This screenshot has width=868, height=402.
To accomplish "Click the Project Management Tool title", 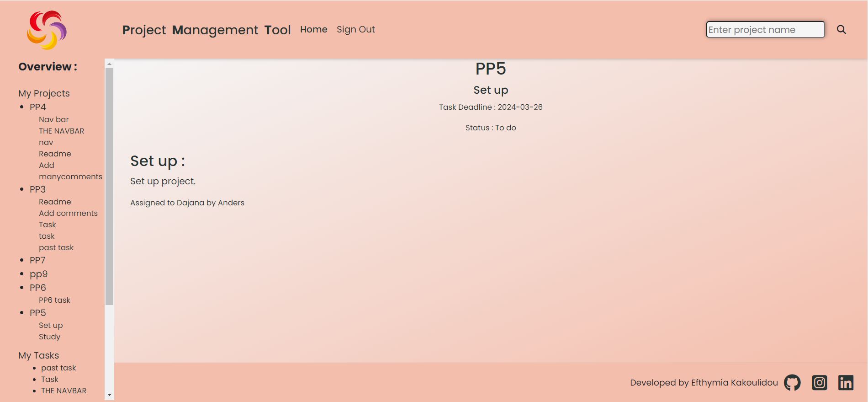I will point(206,30).
